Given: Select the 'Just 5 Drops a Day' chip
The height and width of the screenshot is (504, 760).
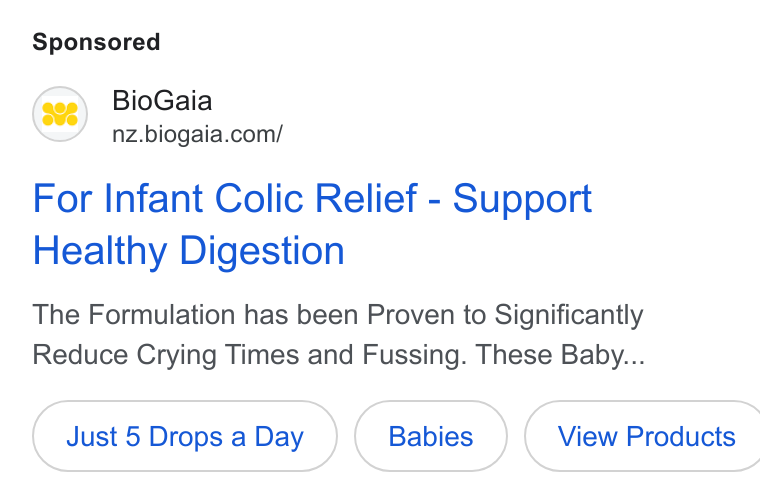Looking at the screenshot, I should pyautogui.click(x=185, y=436).
